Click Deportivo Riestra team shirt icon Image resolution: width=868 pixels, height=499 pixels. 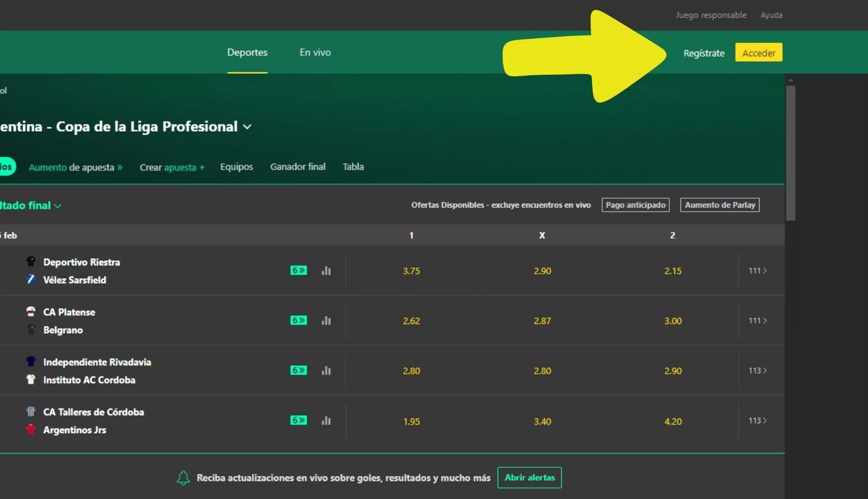click(x=31, y=261)
